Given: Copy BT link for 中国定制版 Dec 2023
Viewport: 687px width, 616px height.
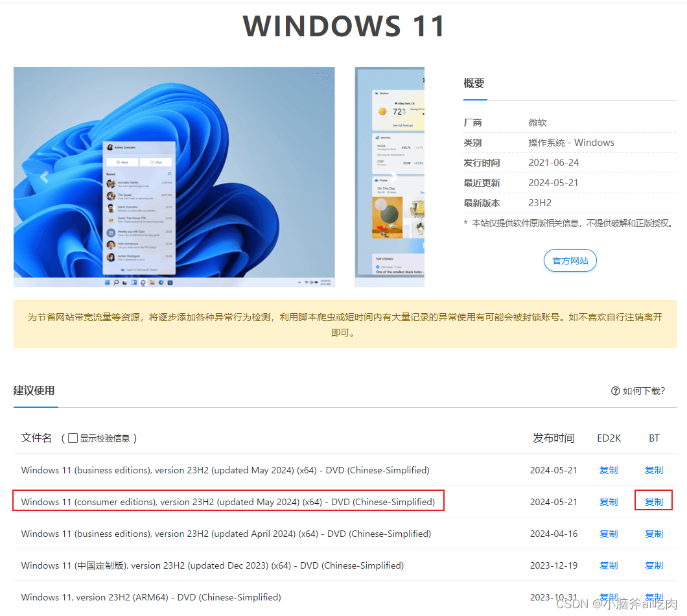Looking at the screenshot, I should [x=654, y=565].
